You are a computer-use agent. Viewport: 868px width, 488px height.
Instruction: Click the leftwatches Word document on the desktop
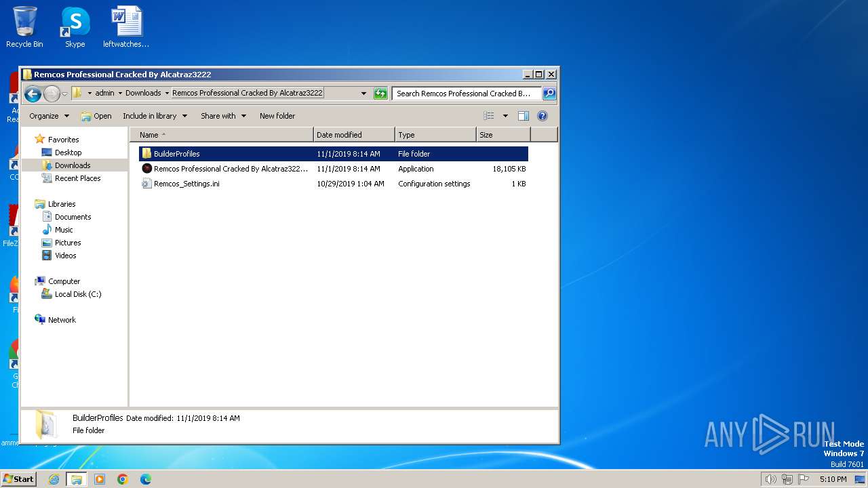point(126,28)
